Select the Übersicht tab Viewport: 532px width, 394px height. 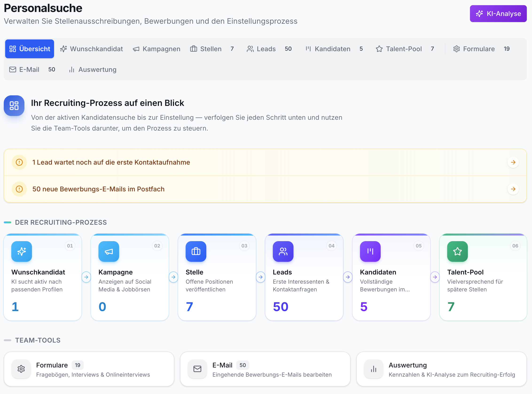(30, 49)
